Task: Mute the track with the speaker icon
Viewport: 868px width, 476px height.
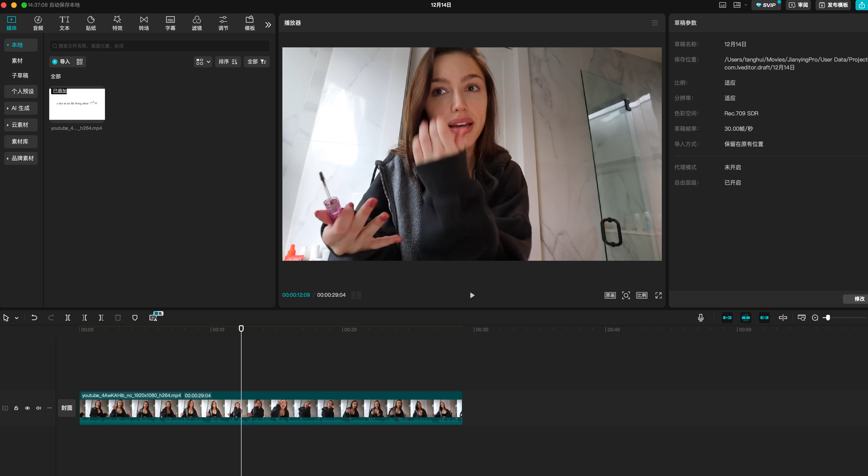Action: (38, 408)
